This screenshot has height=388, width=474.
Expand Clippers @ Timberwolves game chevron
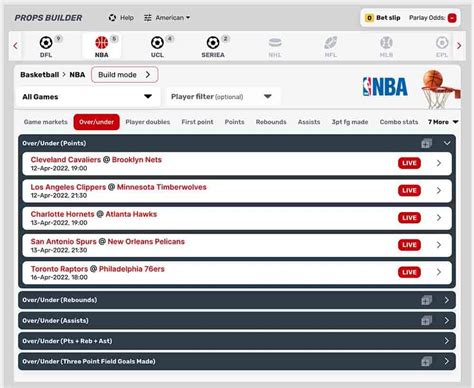439,191
